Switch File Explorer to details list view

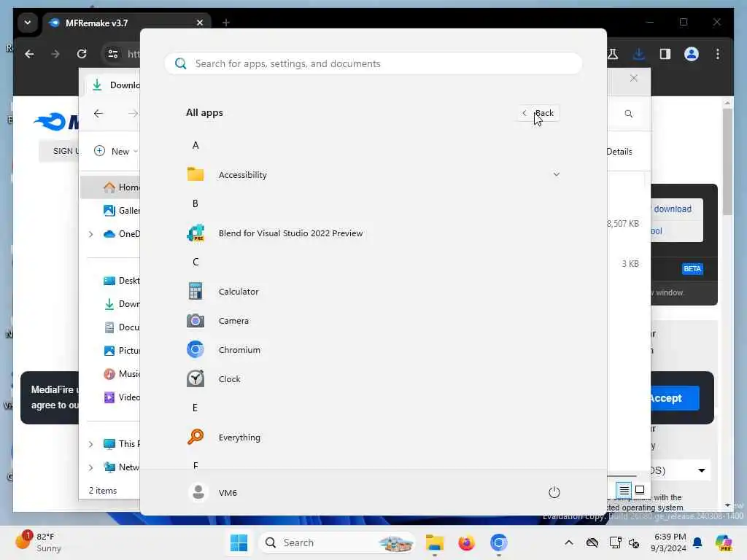tap(624, 489)
